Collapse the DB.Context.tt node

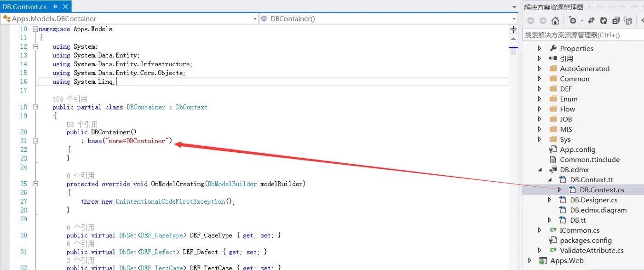550,180
